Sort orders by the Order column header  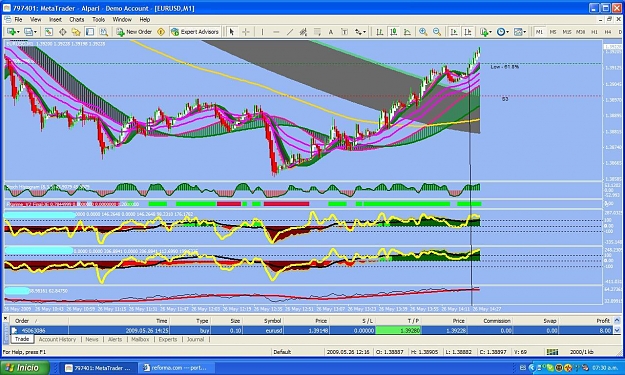point(39,321)
